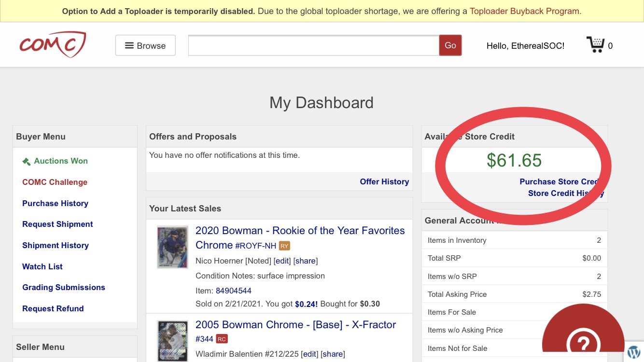Click the Items w/o SRP row
This screenshot has height=362, width=644.
pos(514,276)
